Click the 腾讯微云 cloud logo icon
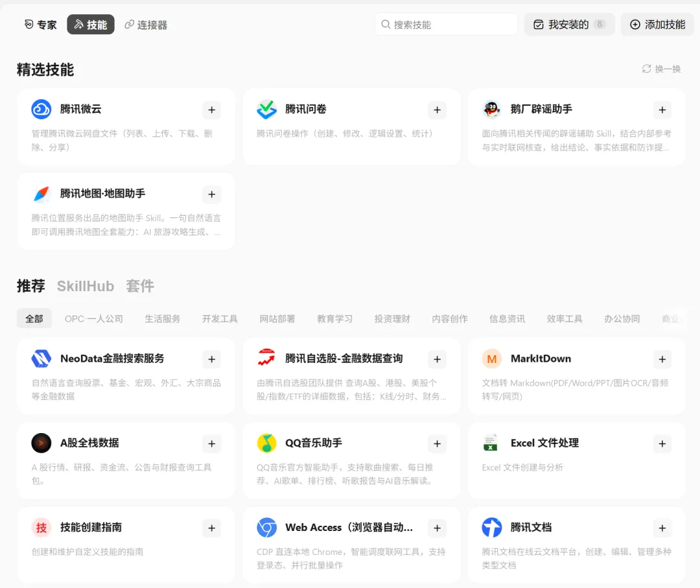This screenshot has height=588, width=700. coord(41,110)
